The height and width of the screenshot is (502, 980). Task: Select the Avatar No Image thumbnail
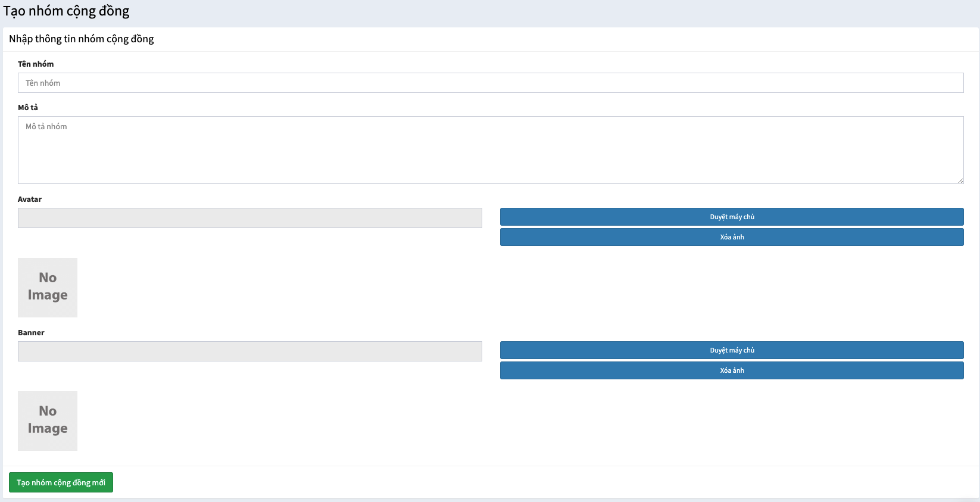click(x=48, y=288)
